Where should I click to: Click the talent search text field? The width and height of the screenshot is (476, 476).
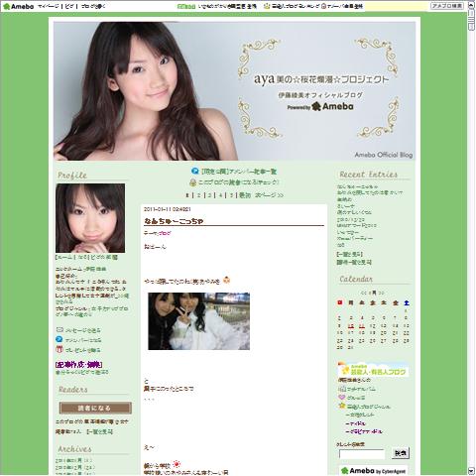362,453
